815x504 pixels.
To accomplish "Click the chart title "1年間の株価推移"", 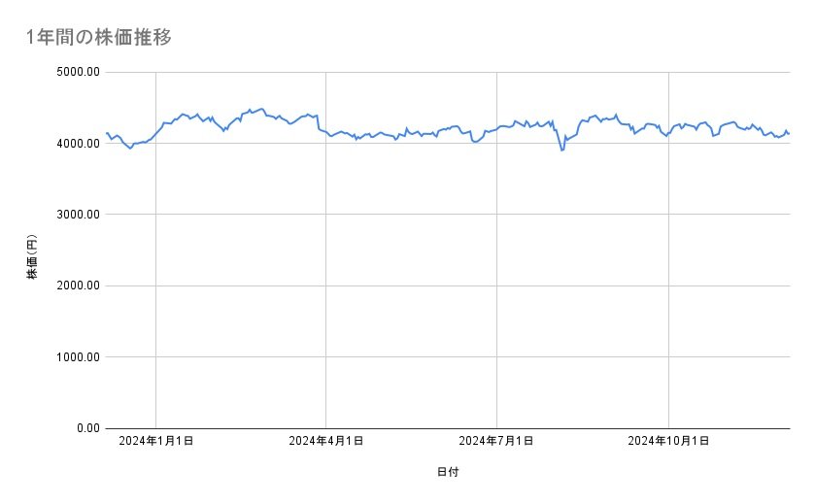I will (99, 37).
